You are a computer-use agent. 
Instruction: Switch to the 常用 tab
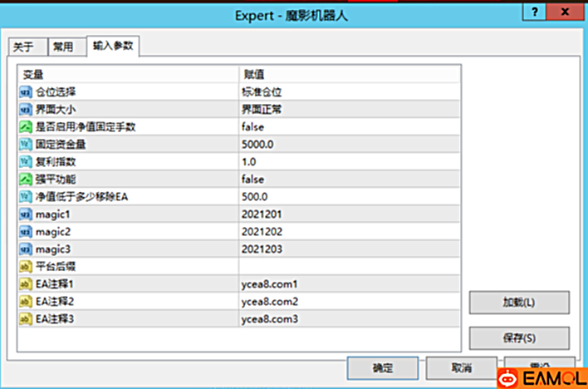click(63, 47)
